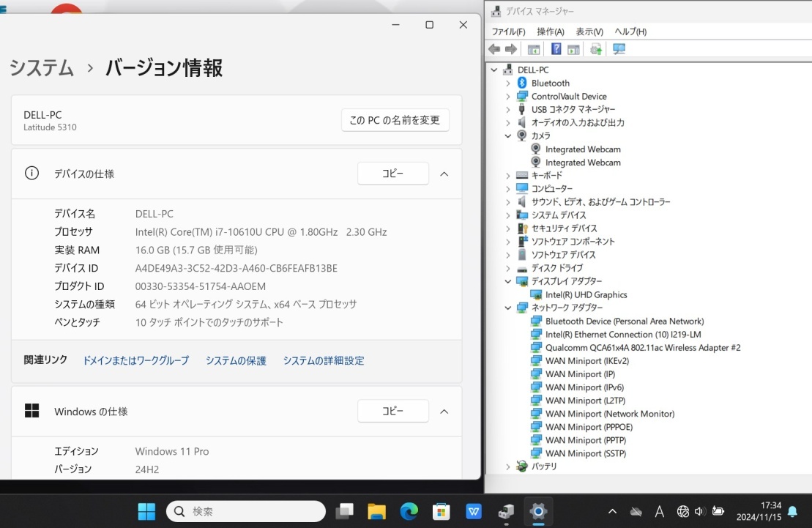Click the Back arrow in Device Manager toolbar
The image size is (812, 528).
[x=494, y=49]
